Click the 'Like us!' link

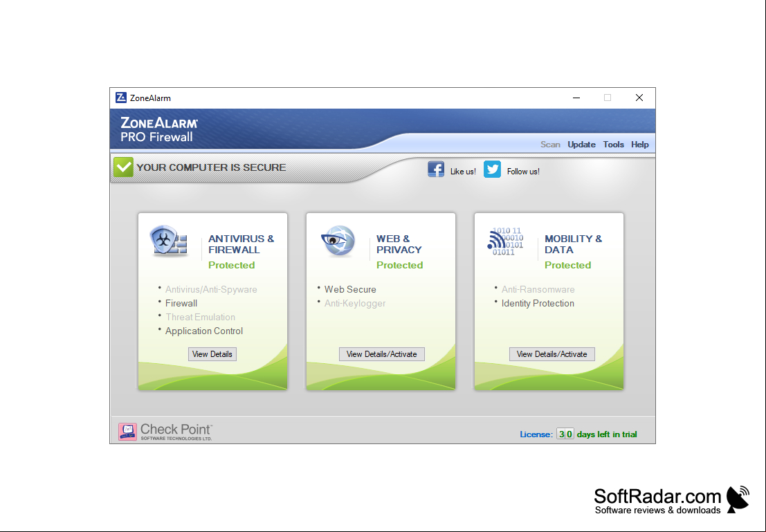coord(463,172)
